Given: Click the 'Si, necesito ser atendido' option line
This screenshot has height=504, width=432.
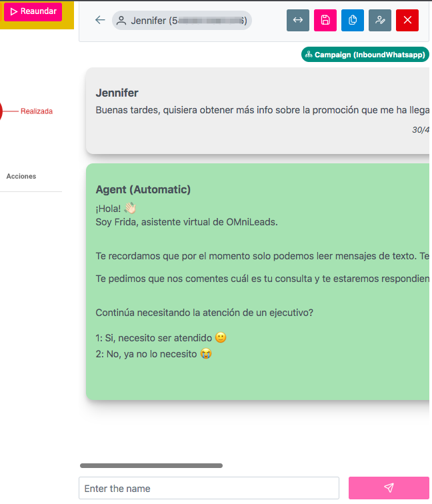Looking at the screenshot, I should (x=161, y=338).
